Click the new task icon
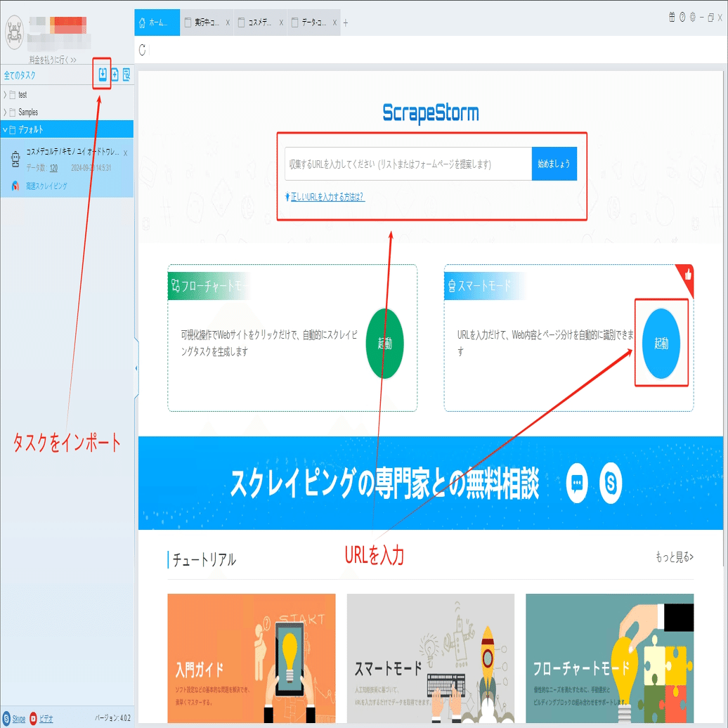 pyautogui.click(x=115, y=74)
